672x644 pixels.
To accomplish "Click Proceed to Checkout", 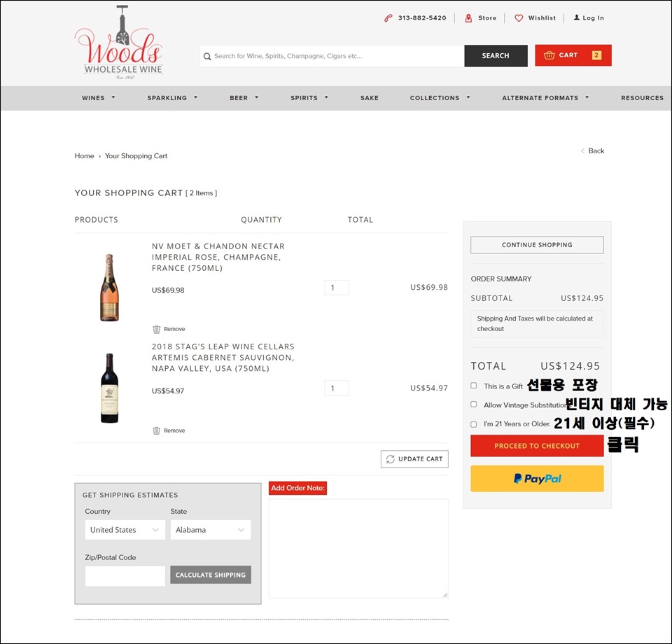I will 537,446.
